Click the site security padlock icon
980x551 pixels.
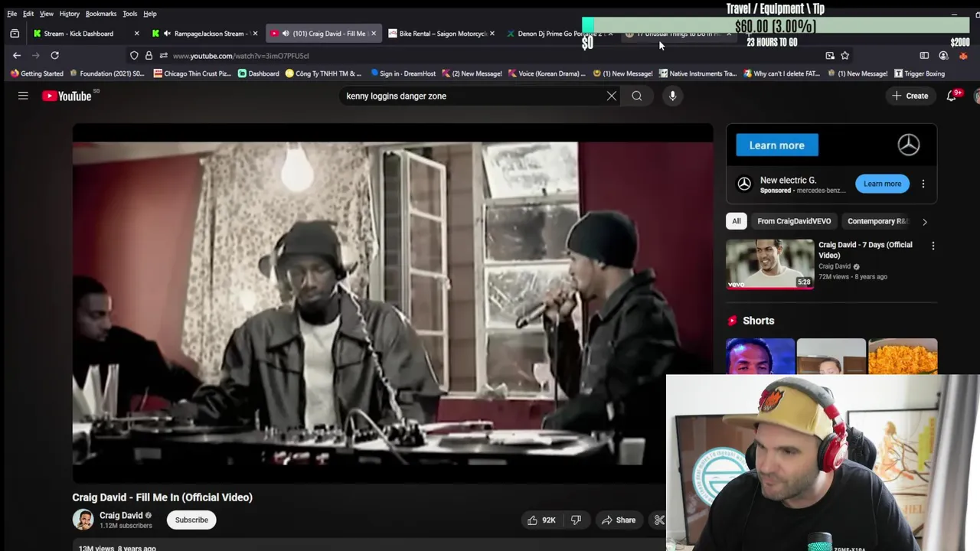[x=149, y=55]
